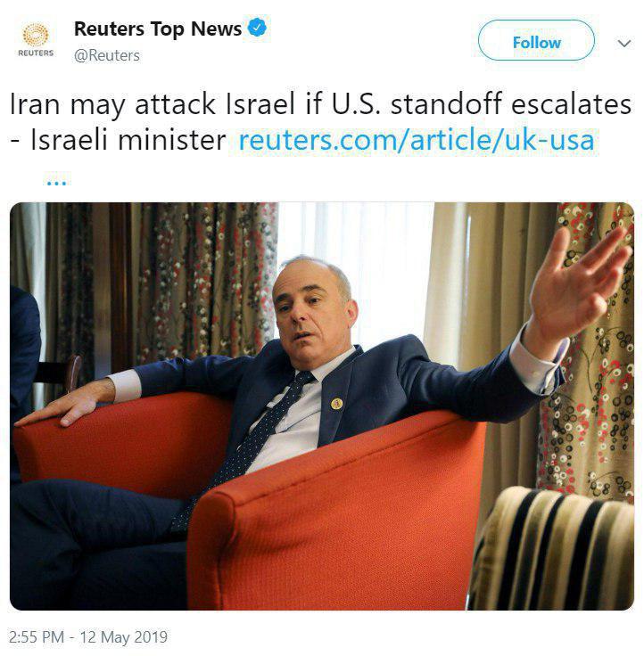Screen dimensions: 644x656
Task: Open the tweet's attached photo
Action: pyautogui.click(x=322, y=406)
